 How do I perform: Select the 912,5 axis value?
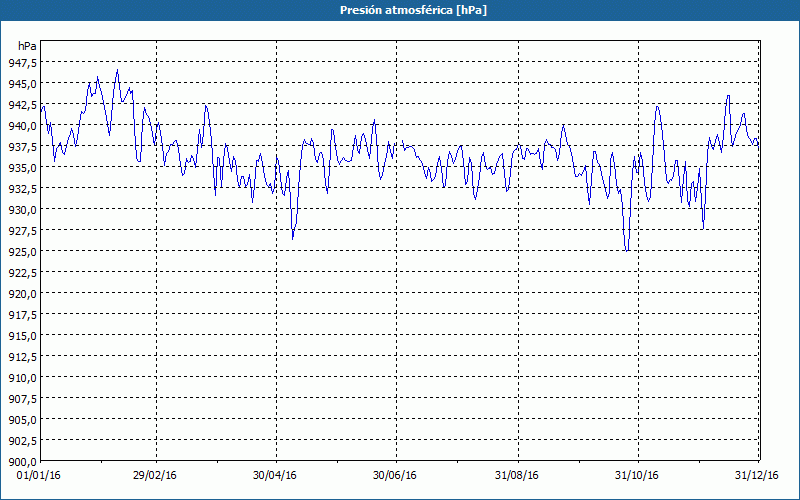[22, 357]
